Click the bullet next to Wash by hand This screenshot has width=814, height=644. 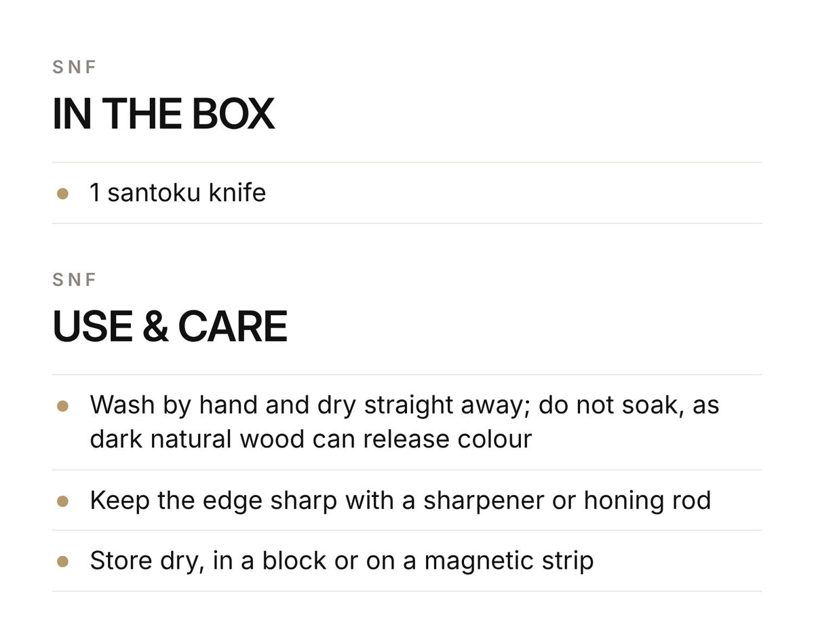click(x=62, y=406)
